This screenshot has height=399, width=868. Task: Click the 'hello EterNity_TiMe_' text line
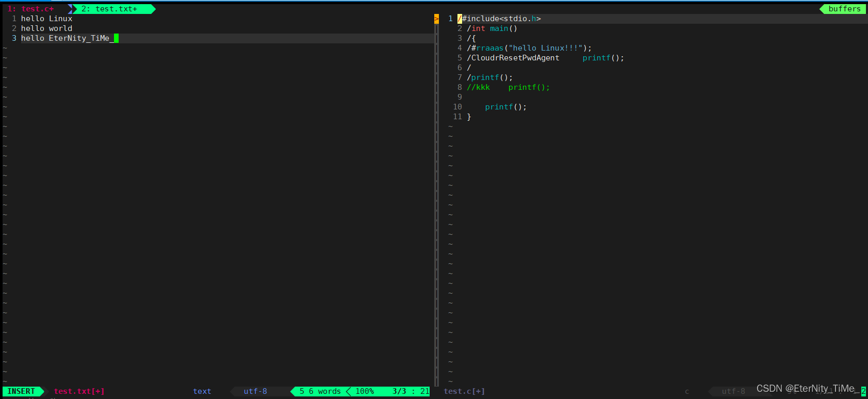click(68, 38)
